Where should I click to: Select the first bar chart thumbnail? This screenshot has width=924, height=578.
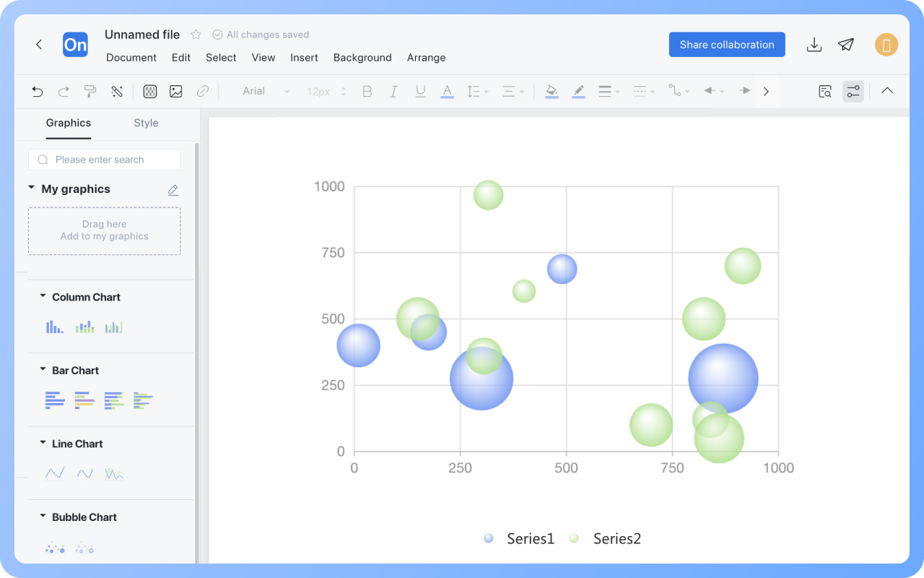pos(55,400)
